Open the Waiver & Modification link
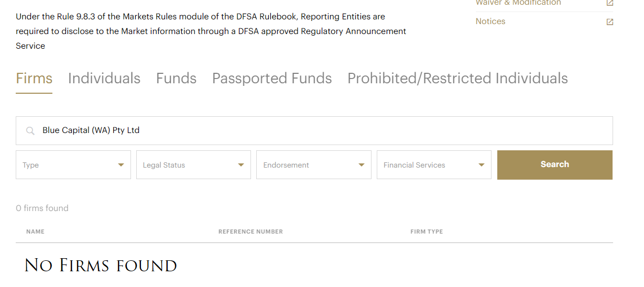Screen dimensions: 644x287 (518, 3)
